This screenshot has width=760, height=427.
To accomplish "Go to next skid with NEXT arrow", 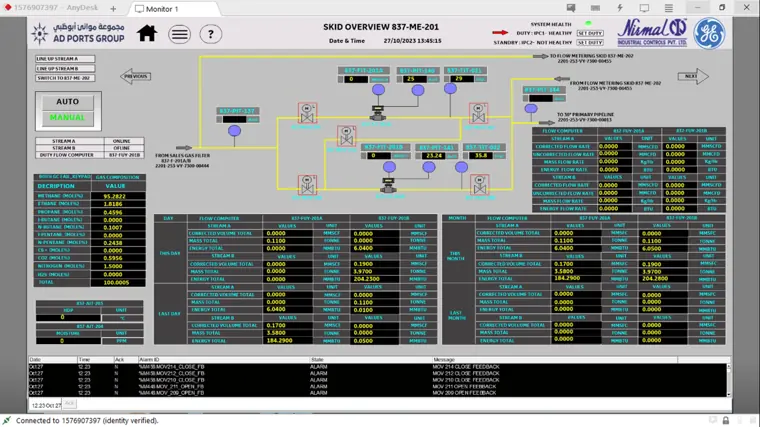I will (693, 76).
